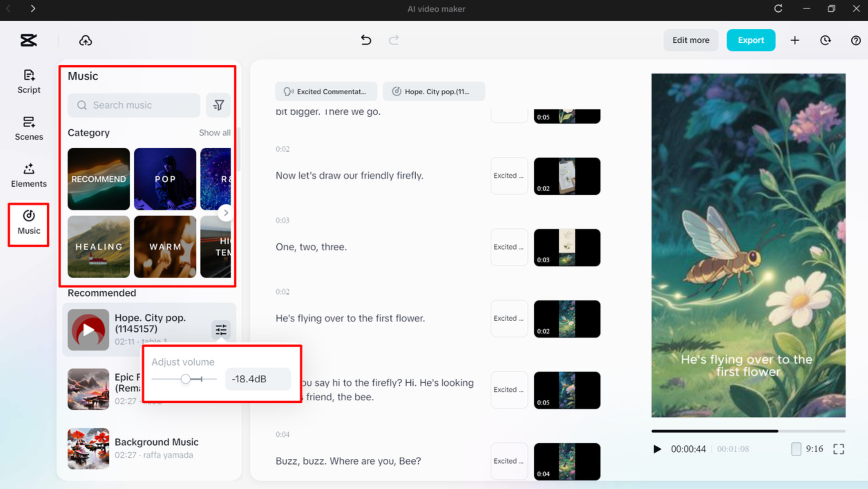This screenshot has height=489, width=868.
Task: Open the Elements sidebar tab
Action: (x=29, y=175)
